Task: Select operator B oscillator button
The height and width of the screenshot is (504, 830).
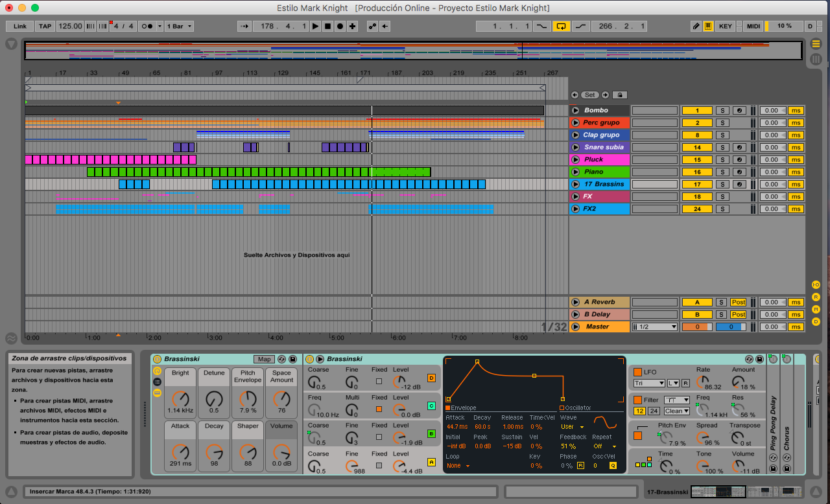Action: pyautogui.click(x=431, y=433)
